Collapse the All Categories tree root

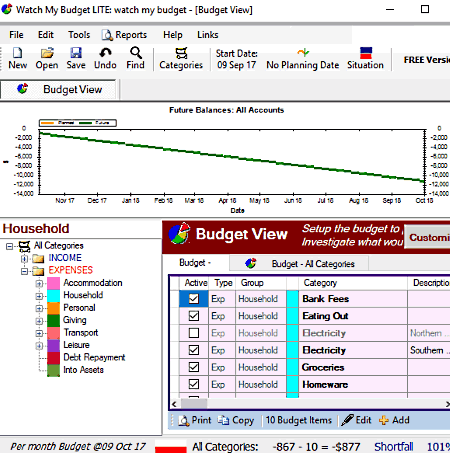coord(9,246)
